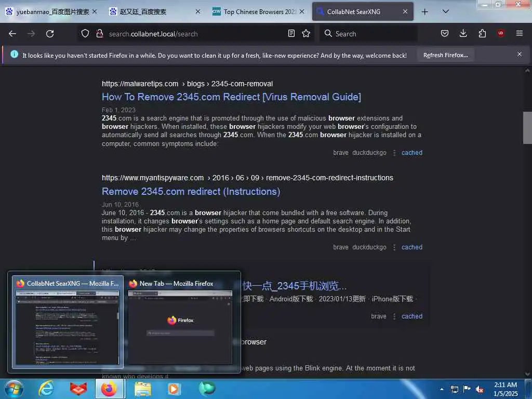532x399 pixels.
Task: Open cached link for 2345手机浏览 result
Action: [x=412, y=316]
